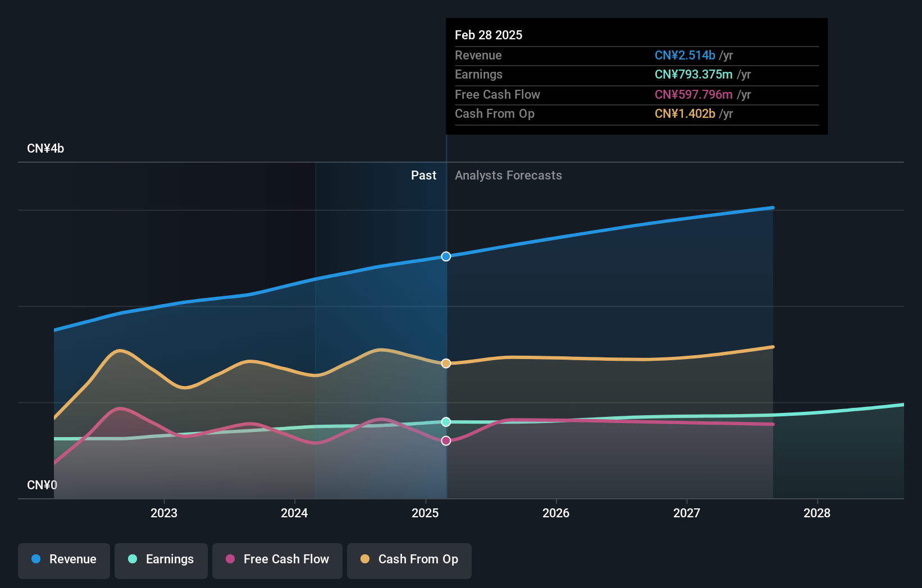Expand the Free Cash Flow legend item
Image resolution: width=922 pixels, height=588 pixels.
click(x=277, y=559)
